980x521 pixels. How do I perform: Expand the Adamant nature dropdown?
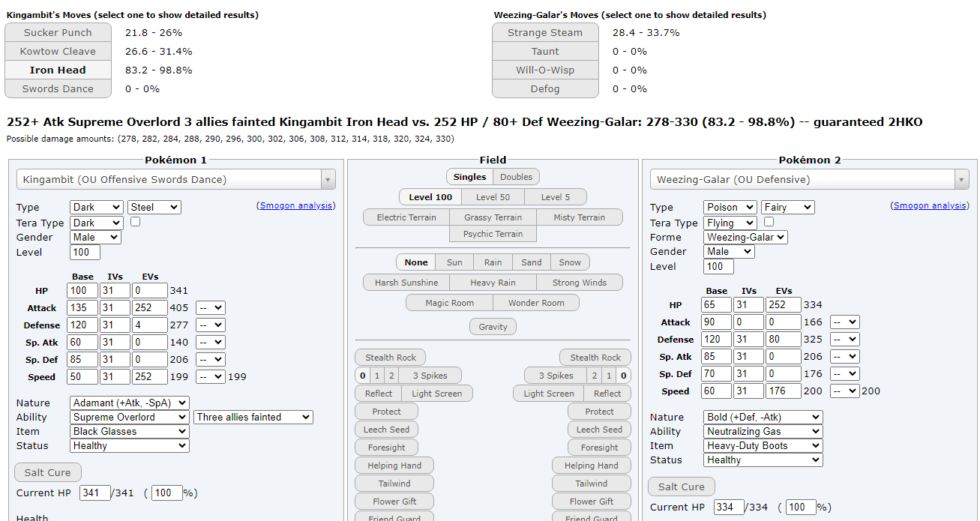129,403
